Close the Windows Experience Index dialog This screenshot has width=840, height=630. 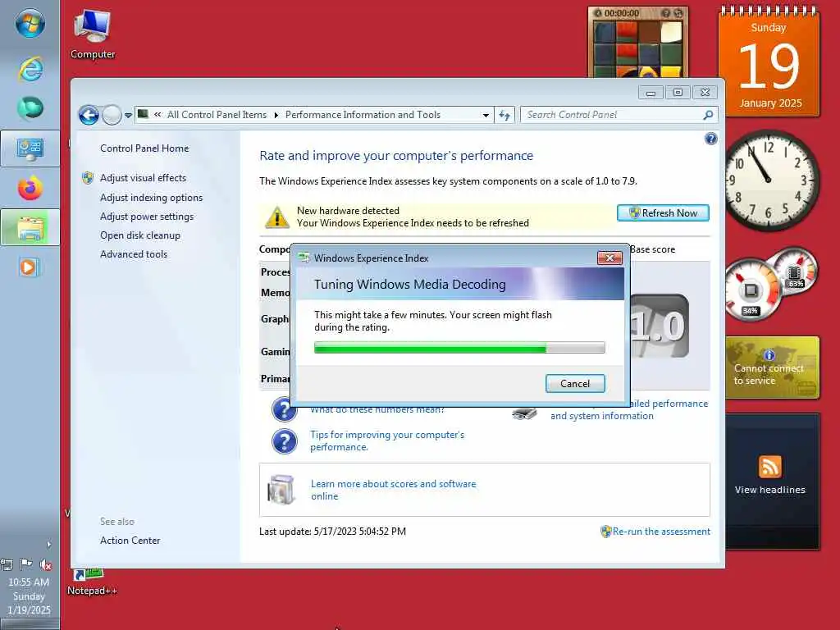click(x=609, y=258)
